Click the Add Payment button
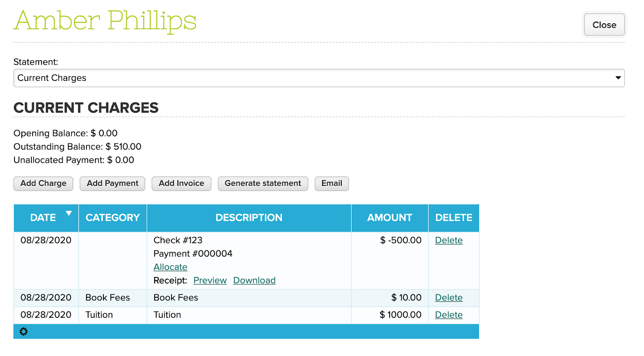Image resolution: width=644 pixels, height=356 pixels. click(112, 183)
